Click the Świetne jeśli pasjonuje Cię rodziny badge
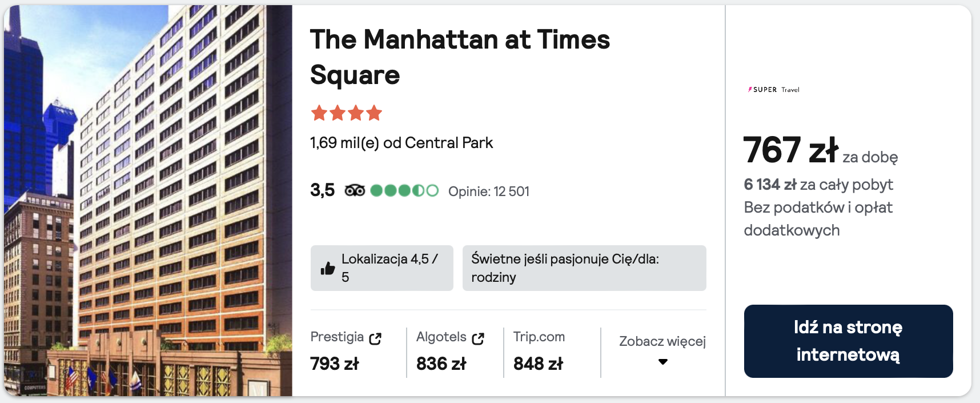Viewport: 980px width, 403px height. point(584,268)
